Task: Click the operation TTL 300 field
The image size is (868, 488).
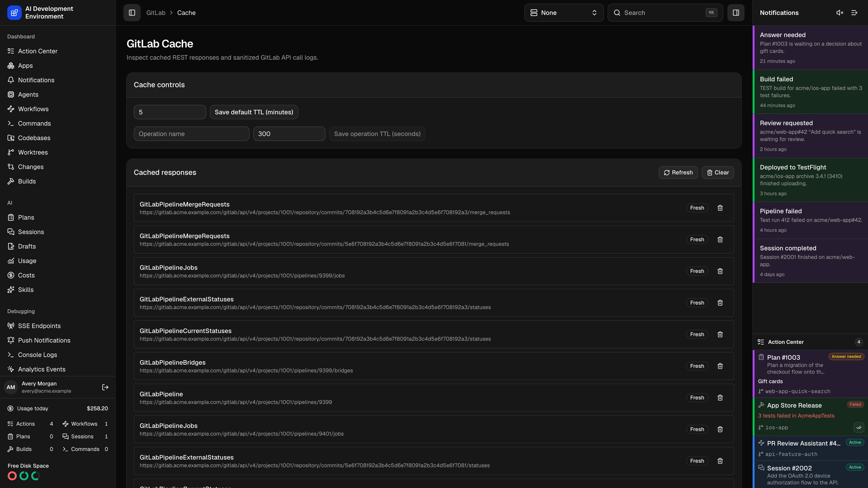Action: pyautogui.click(x=289, y=134)
